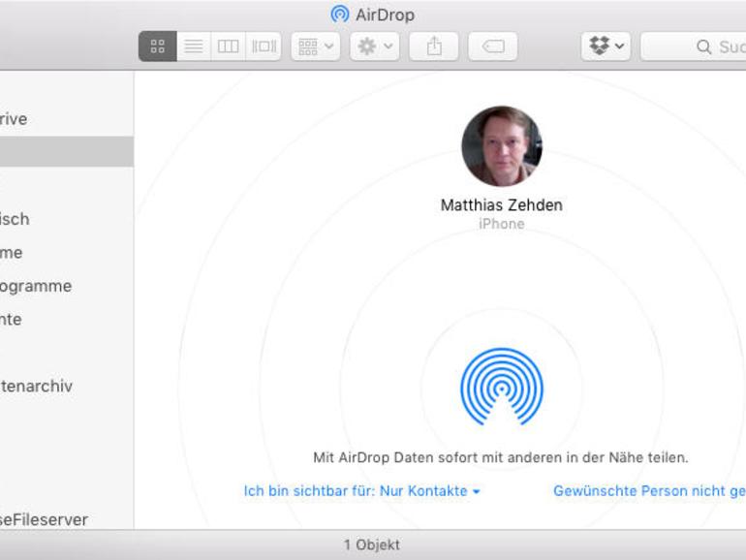The width and height of the screenshot is (746, 560).
Task: Click the AirDrop title bar icon
Action: coord(340,15)
